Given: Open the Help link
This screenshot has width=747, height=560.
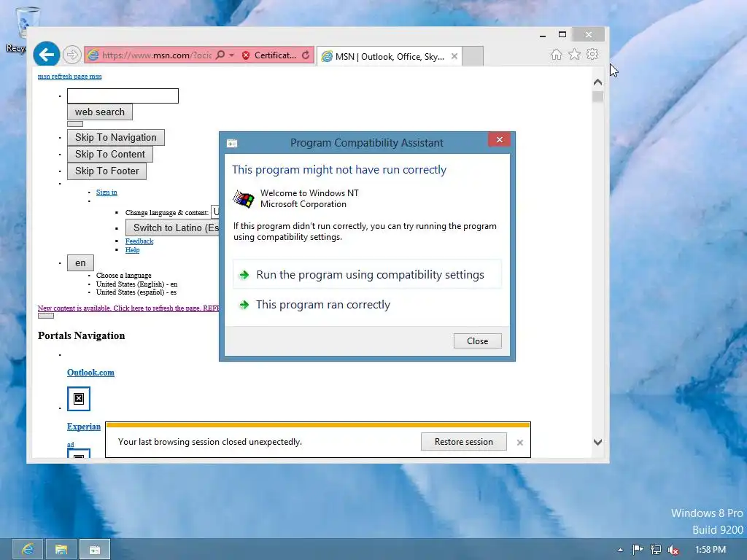Looking at the screenshot, I should point(133,250).
